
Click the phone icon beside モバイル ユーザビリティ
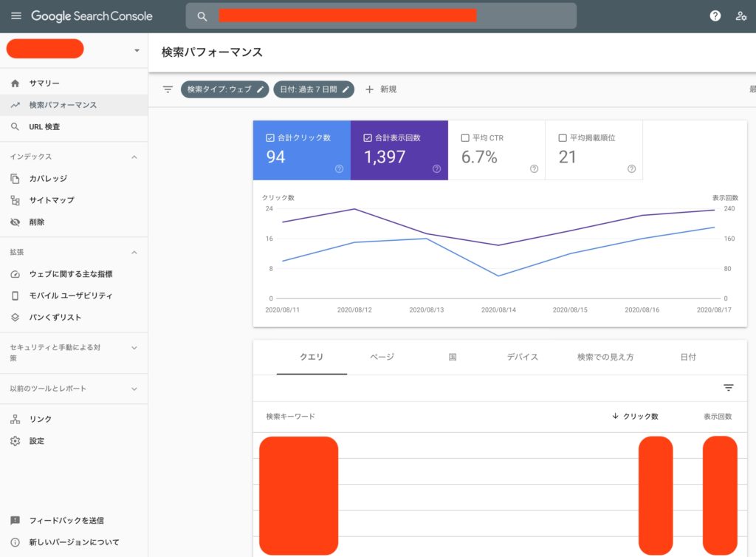(x=15, y=295)
